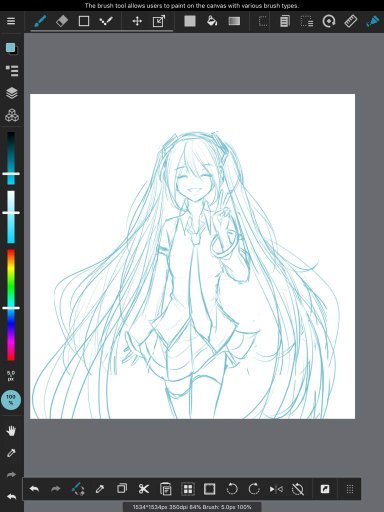384x512 pixels.
Task: Open the brush list panel
Action: (12, 71)
